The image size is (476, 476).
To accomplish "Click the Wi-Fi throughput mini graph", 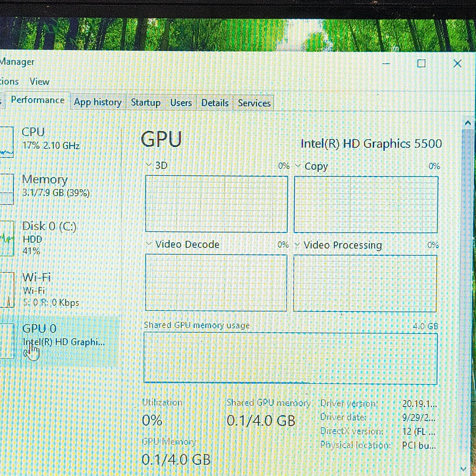I will point(7,290).
